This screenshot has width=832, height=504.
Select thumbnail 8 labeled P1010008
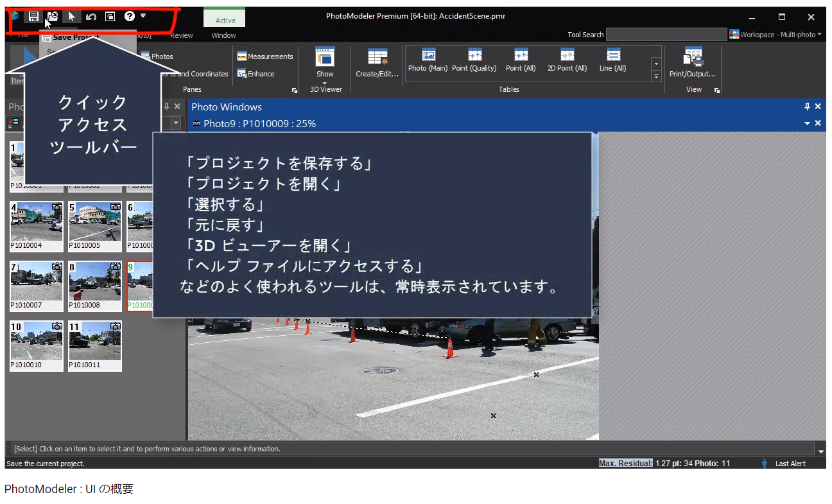coord(95,286)
